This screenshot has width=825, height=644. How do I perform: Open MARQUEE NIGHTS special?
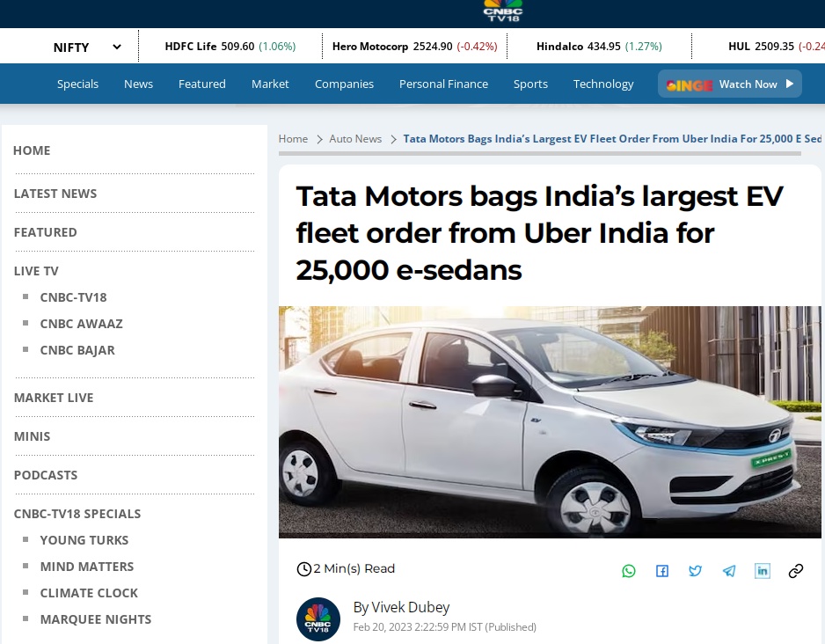(96, 619)
